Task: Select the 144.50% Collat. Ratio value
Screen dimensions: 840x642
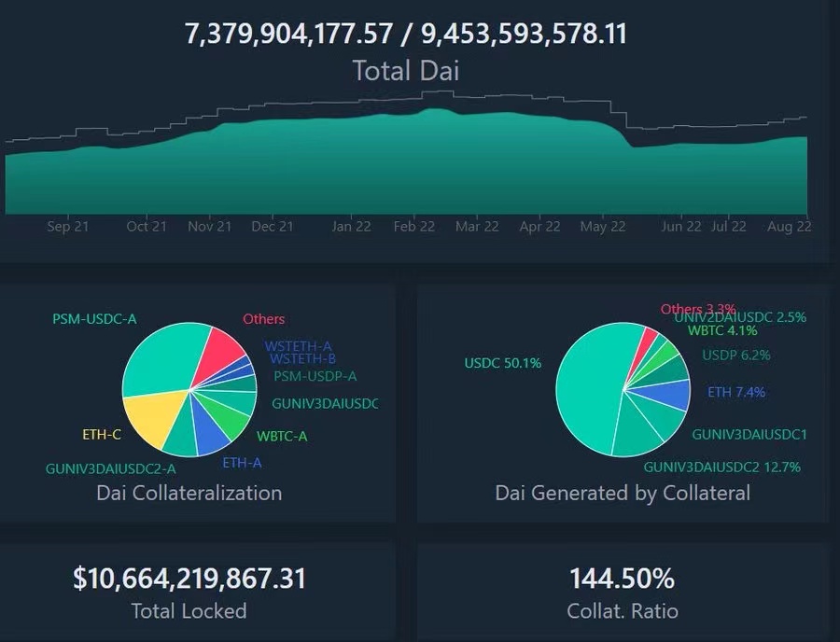Action: 622,579
